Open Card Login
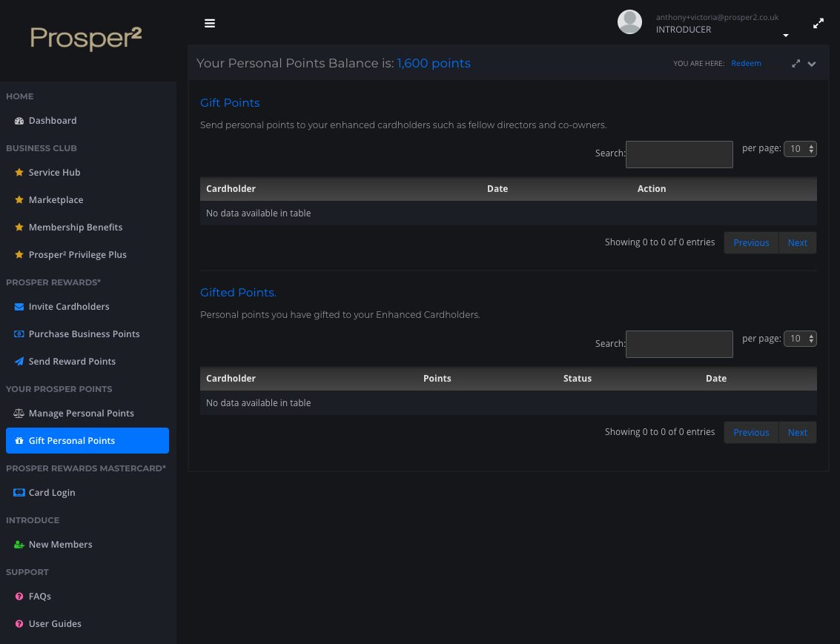The height and width of the screenshot is (644, 840). click(51, 493)
